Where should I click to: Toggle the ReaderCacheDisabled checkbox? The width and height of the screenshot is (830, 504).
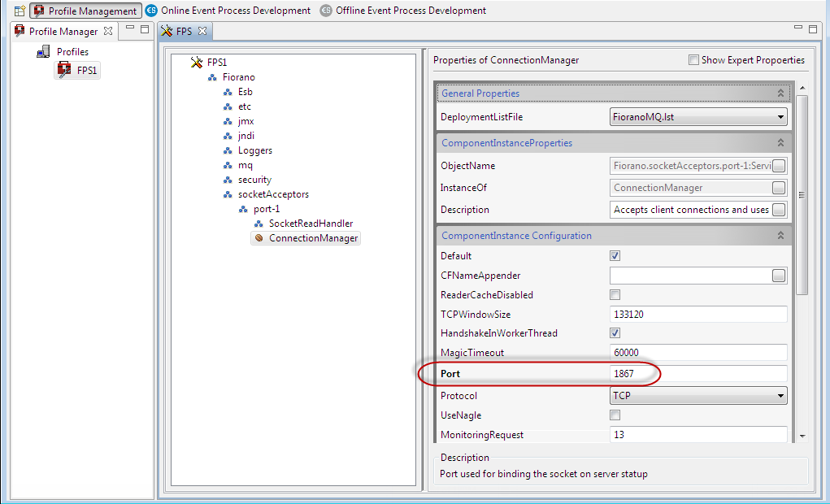(615, 295)
